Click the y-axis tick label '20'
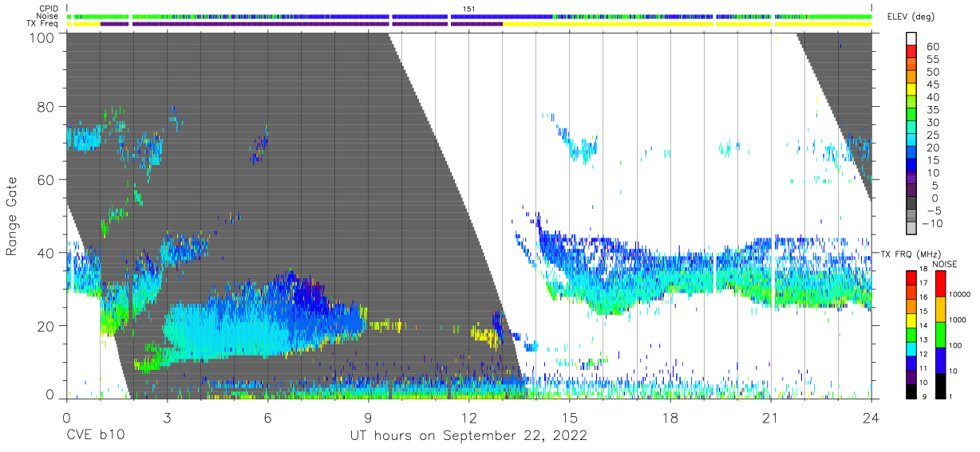 click(x=47, y=325)
